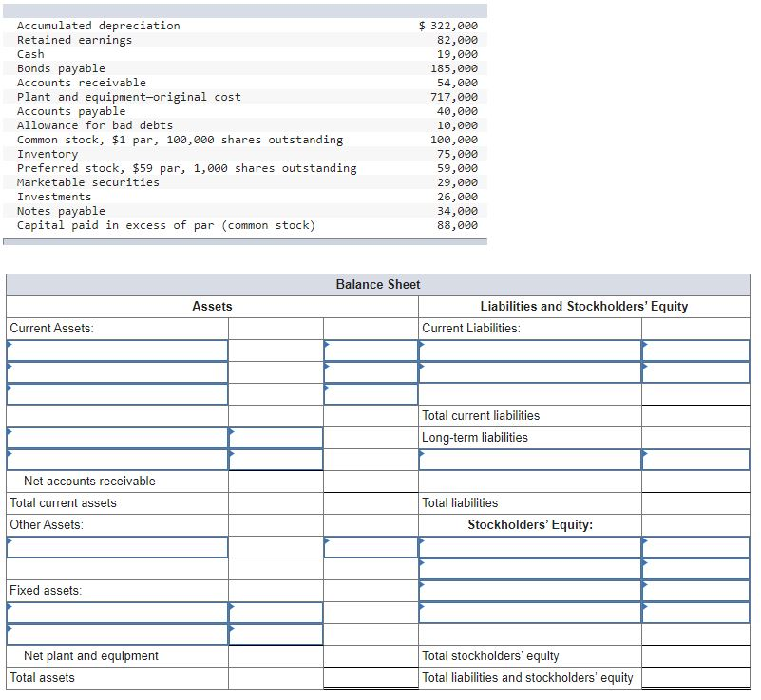Click right-column amount field for second current asset row
Screen dimensions: 761x700
[371, 372]
